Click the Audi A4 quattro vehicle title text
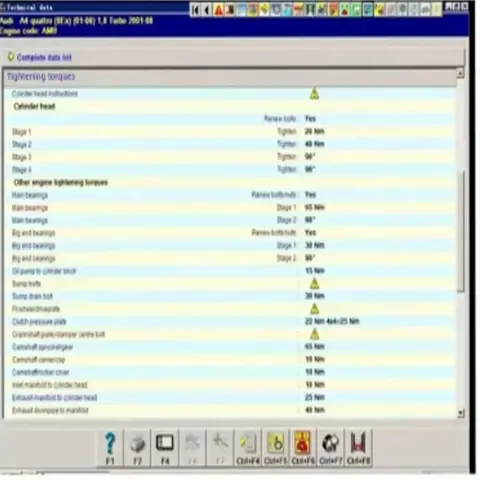The image size is (480, 480). point(76,21)
